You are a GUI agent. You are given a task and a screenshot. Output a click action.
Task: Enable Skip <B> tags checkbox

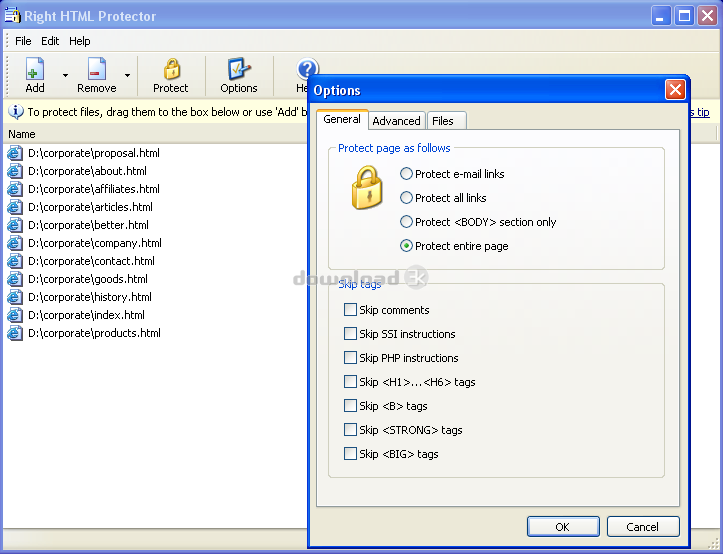pos(350,405)
